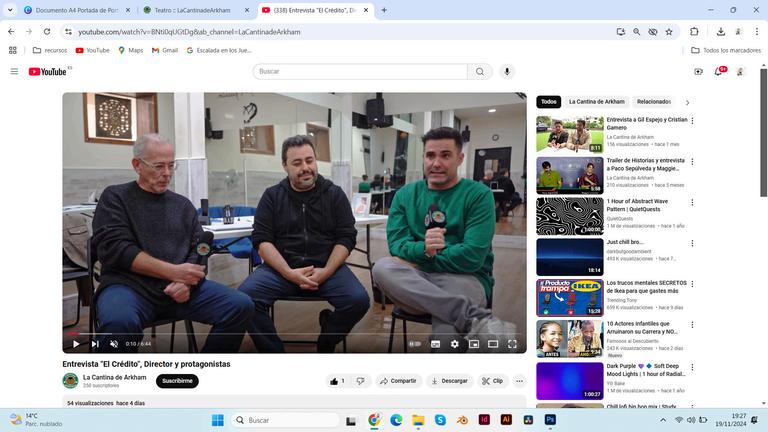Open options for Dark Purple Mood Lights

point(692,367)
